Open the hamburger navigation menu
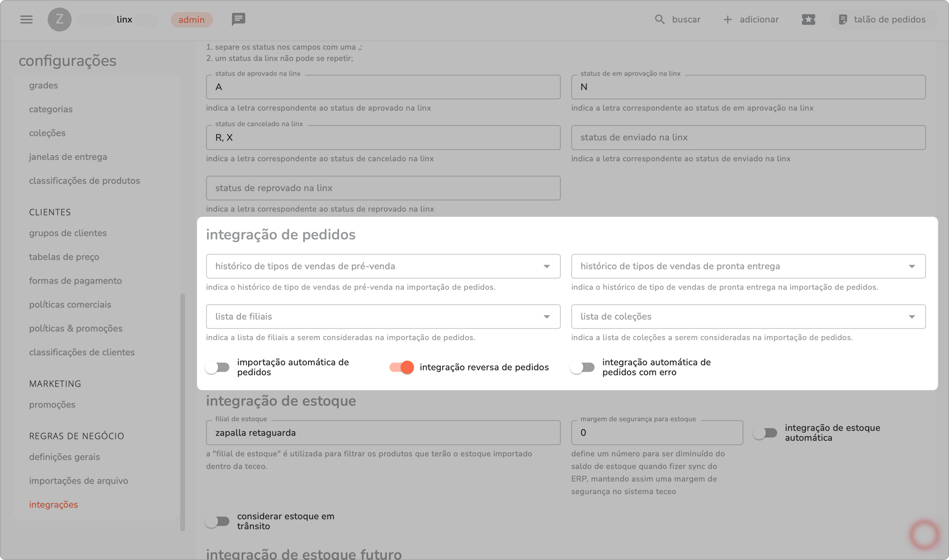Image resolution: width=949 pixels, height=560 pixels. pos(26,19)
